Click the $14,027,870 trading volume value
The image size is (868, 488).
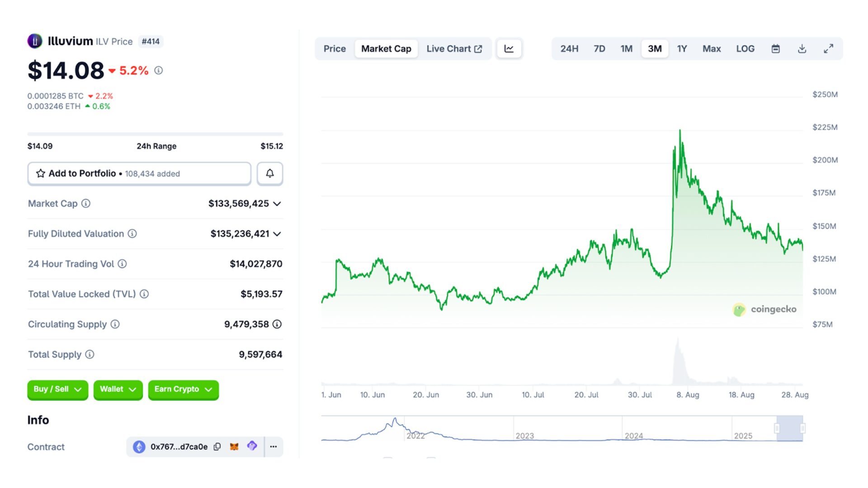coord(256,264)
